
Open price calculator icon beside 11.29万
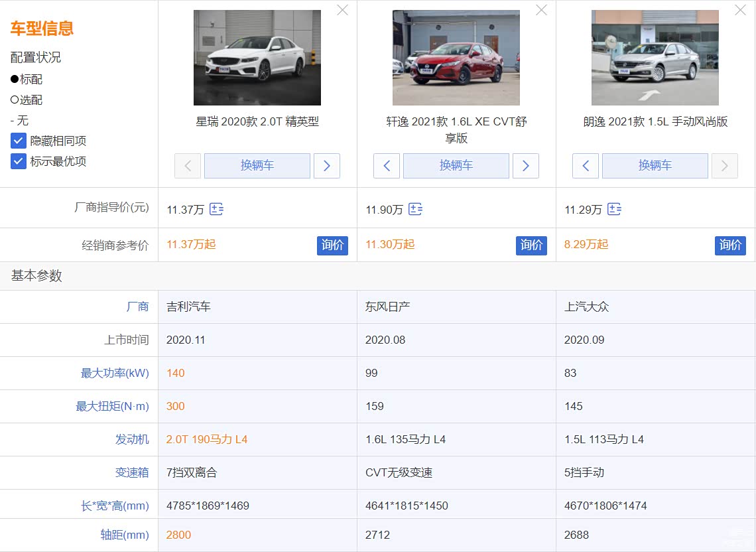point(614,210)
